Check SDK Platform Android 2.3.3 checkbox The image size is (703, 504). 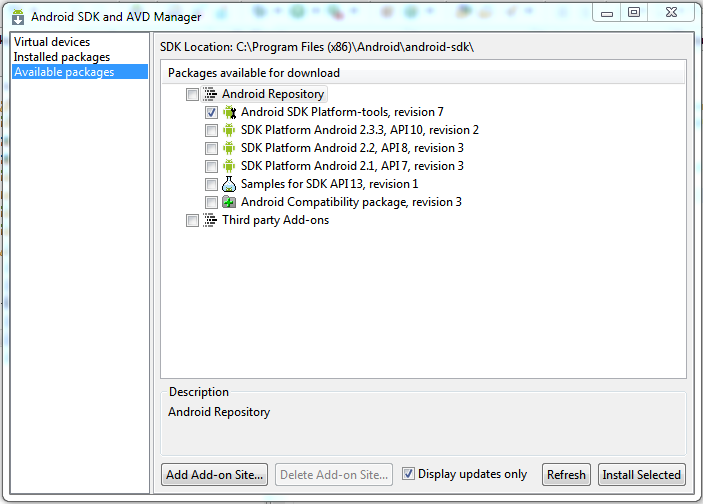211,130
